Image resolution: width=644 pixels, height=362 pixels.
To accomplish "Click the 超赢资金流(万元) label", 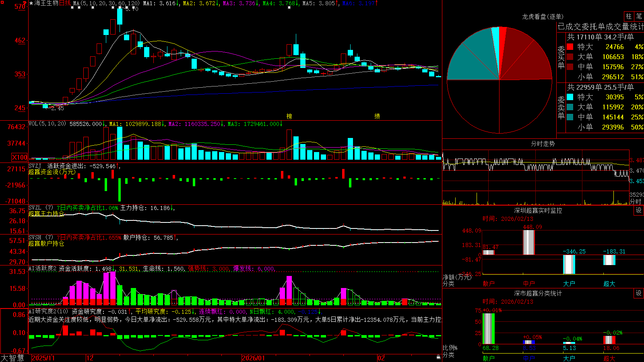I will [x=52, y=172].
